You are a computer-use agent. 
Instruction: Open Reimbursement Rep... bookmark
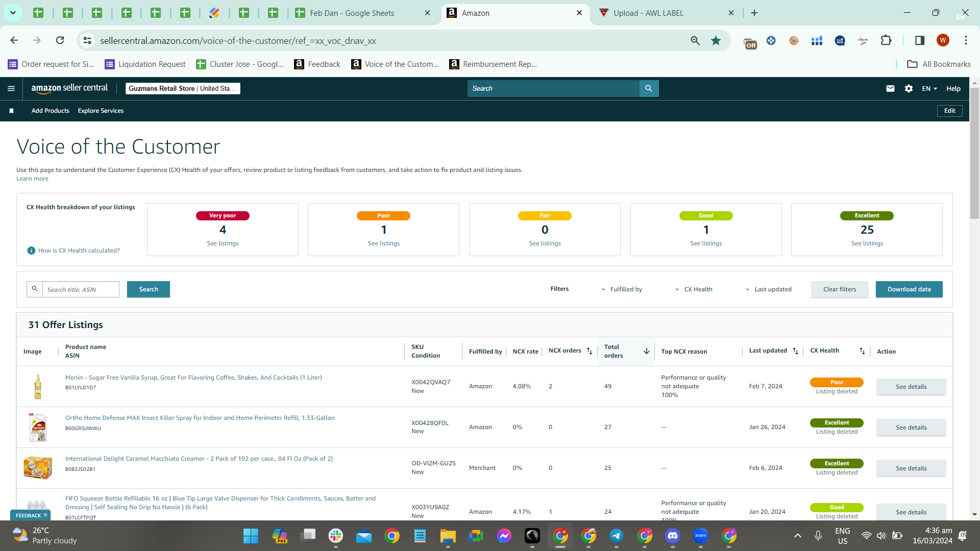pyautogui.click(x=493, y=64)
